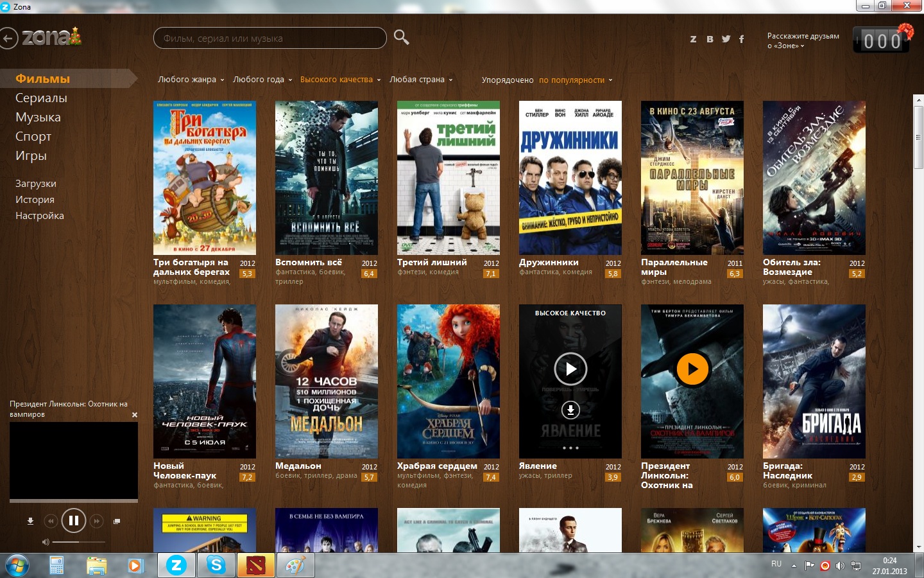924x578 pixels.
Task: Open the Дружинники movie poster
Action: pos(570,178)
